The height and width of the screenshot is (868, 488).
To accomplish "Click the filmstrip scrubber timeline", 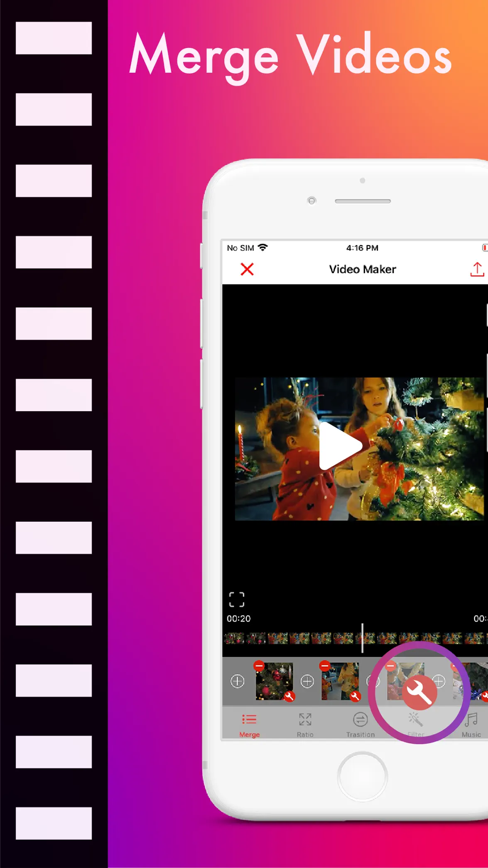I will [x=355, y=638].
